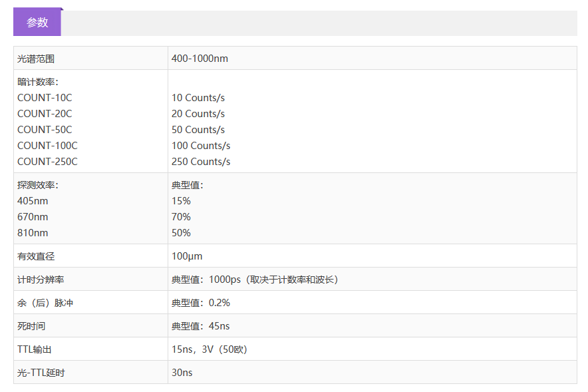This screenshot has width=588, height=392.
Task: Select the COUNT-250C model name
Action: (47, 162)
